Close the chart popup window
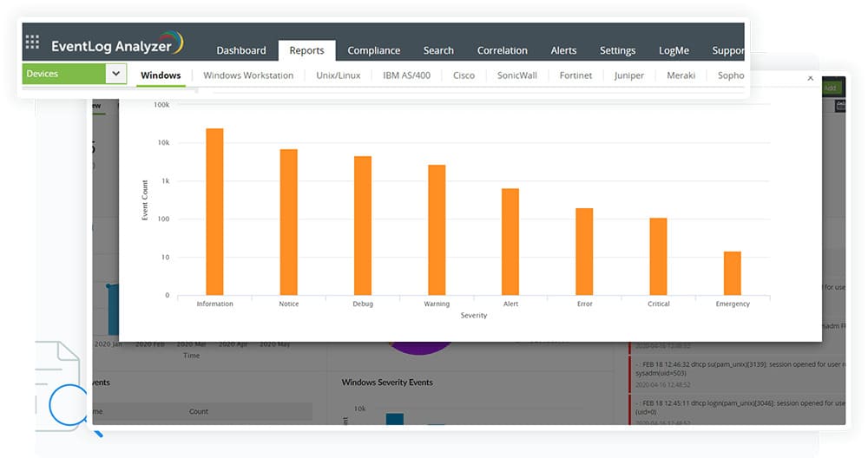Viewport: 868px width, 458px height. (x=811, y=78)
